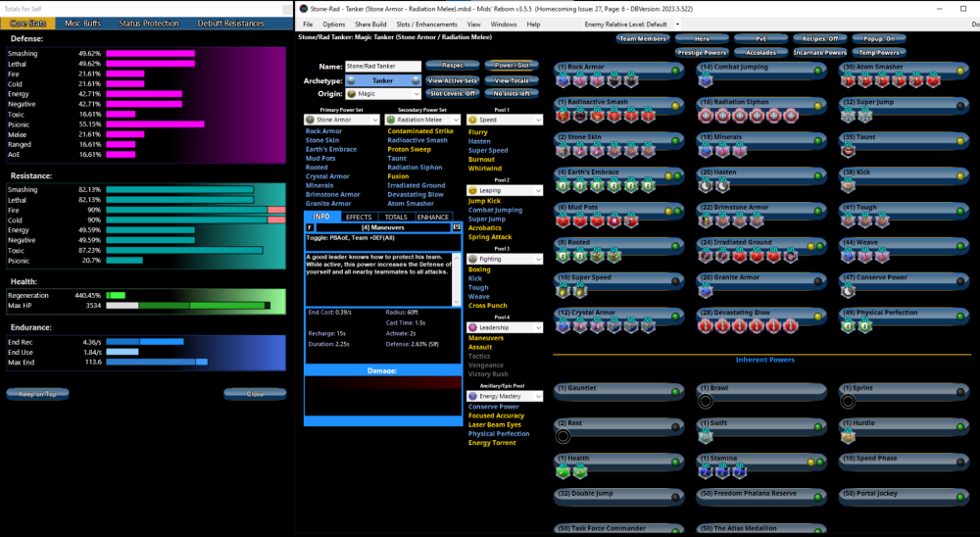Click the empty enhancement slot under Brawl

pos(706,401)
